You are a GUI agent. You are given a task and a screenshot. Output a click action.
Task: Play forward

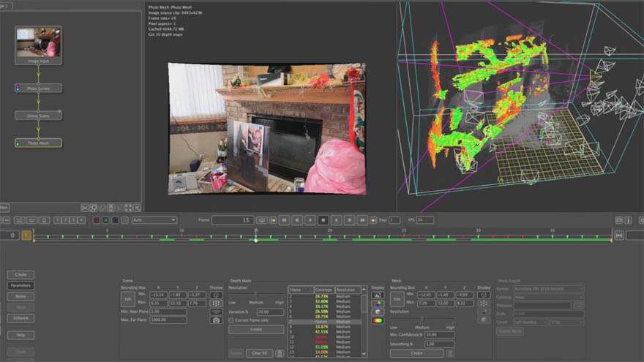click(337, 220)
